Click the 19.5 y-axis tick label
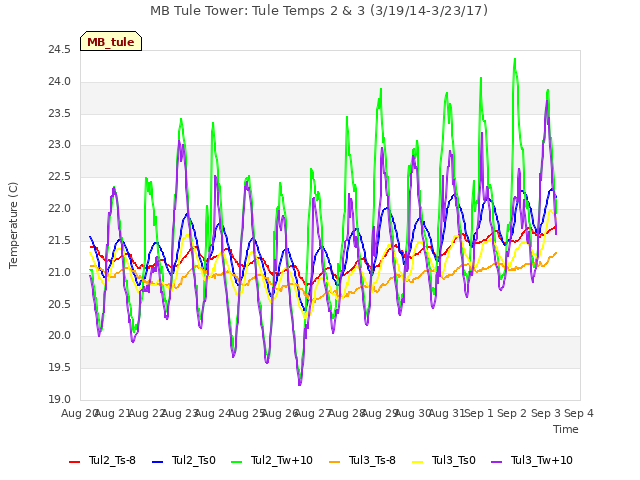640x480 pixels. 60,368
